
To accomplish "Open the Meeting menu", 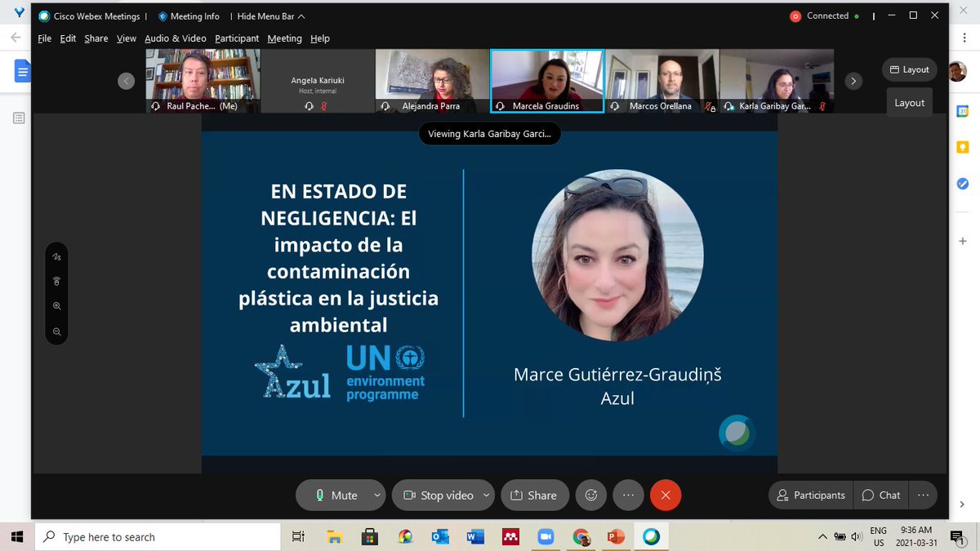I will (x=284, y=38).
